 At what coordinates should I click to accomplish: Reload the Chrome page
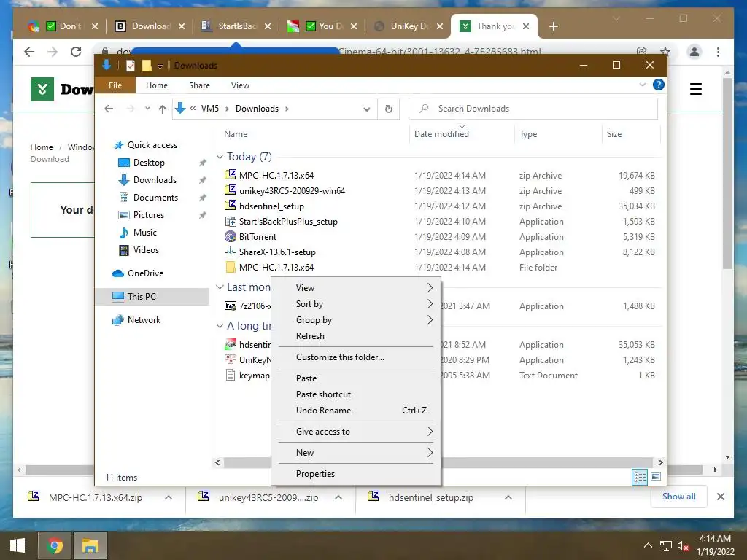click(x=76, y=52)
